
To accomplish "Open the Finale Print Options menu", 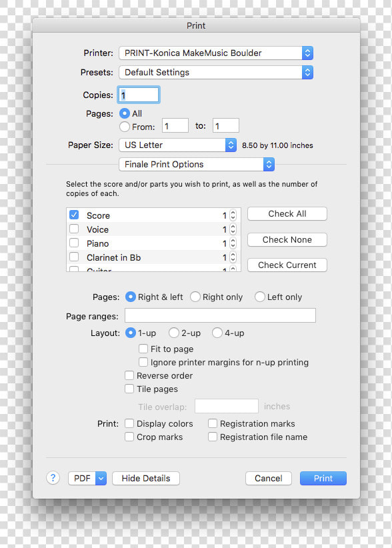I will point(197,164).
